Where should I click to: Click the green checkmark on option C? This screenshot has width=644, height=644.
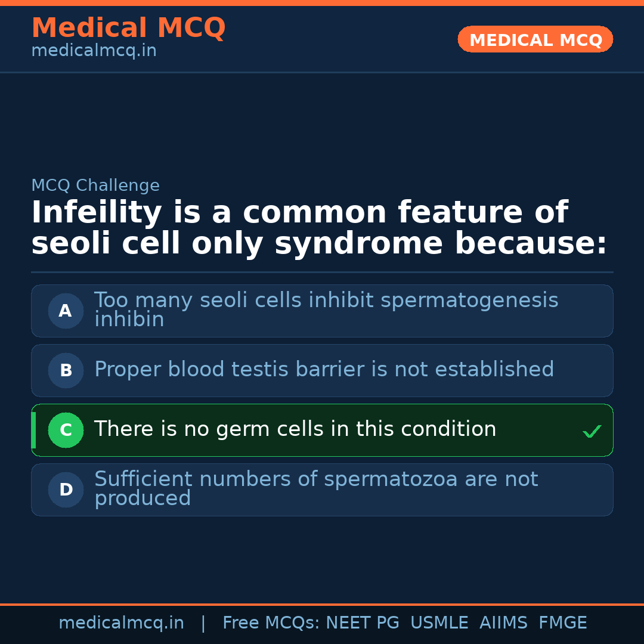(592, 431)
